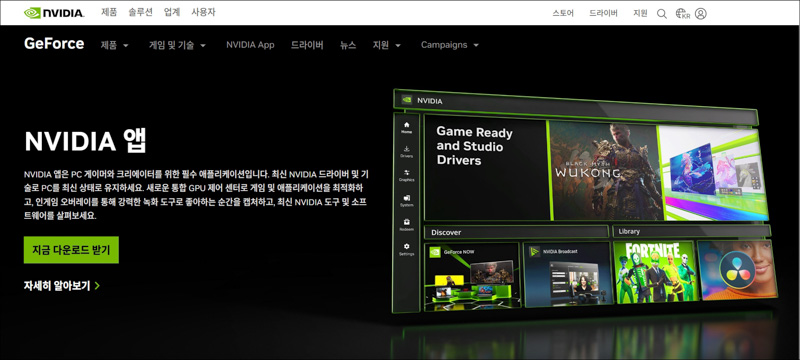This screenshot has height=360, width=800.
Task: Click the Discover section header
Action: click(516, 232)
